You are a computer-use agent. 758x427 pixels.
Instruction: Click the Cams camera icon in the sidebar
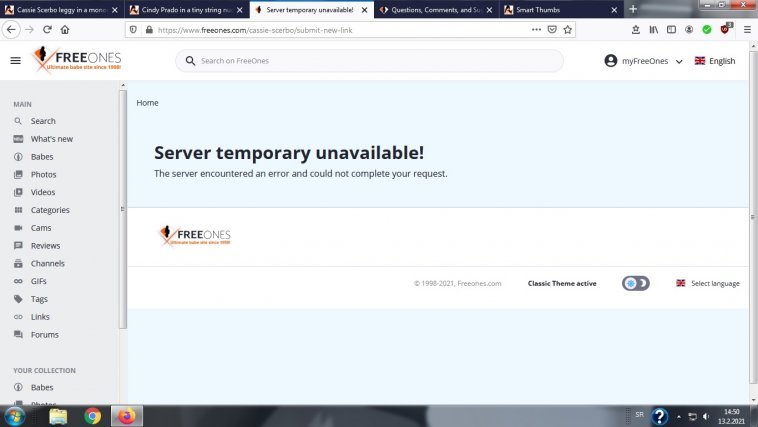tap(18, 228)
